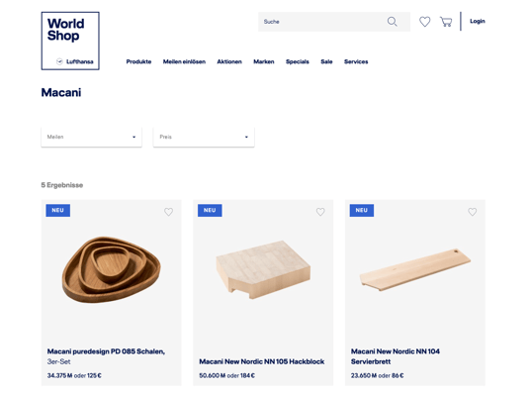Open the Sale menu item
The width and height of the screenshot is (532, 396).
tap(326, 61)
